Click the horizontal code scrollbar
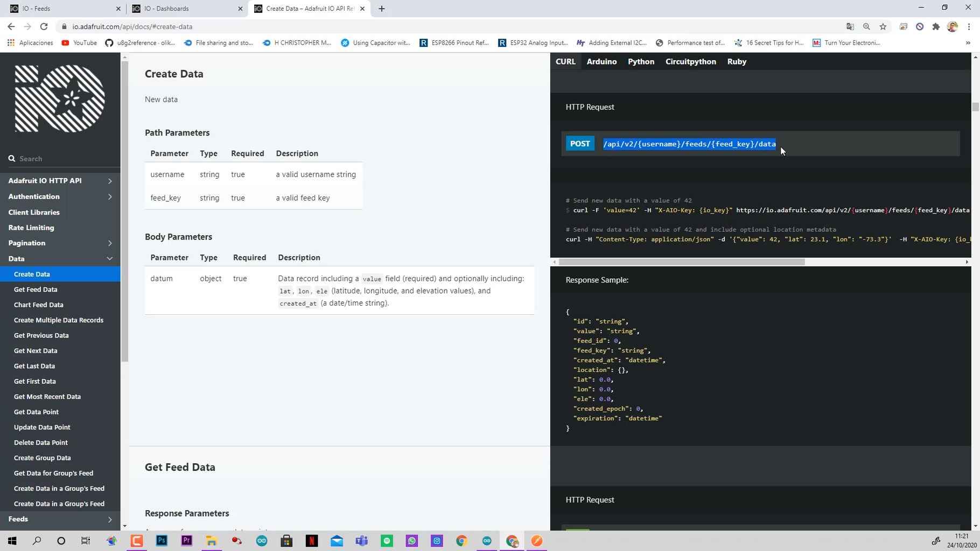The width and height of the screenshot is (980, 551). [682, 262]
